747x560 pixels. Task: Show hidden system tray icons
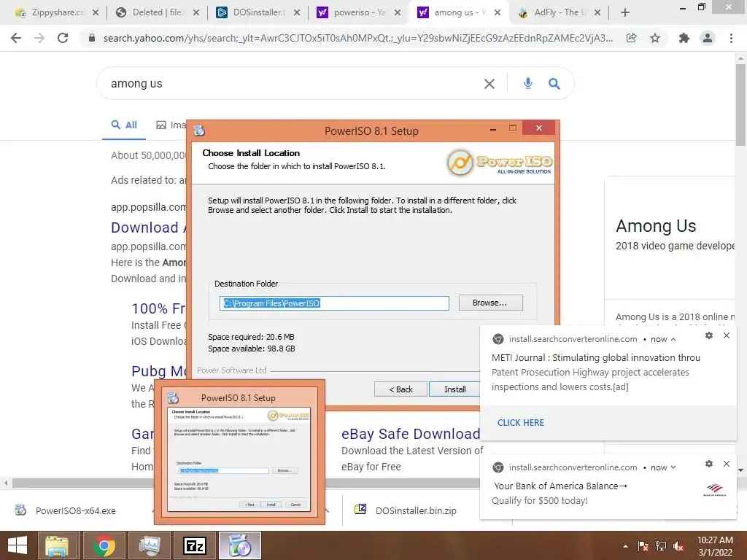pos(625,546)
